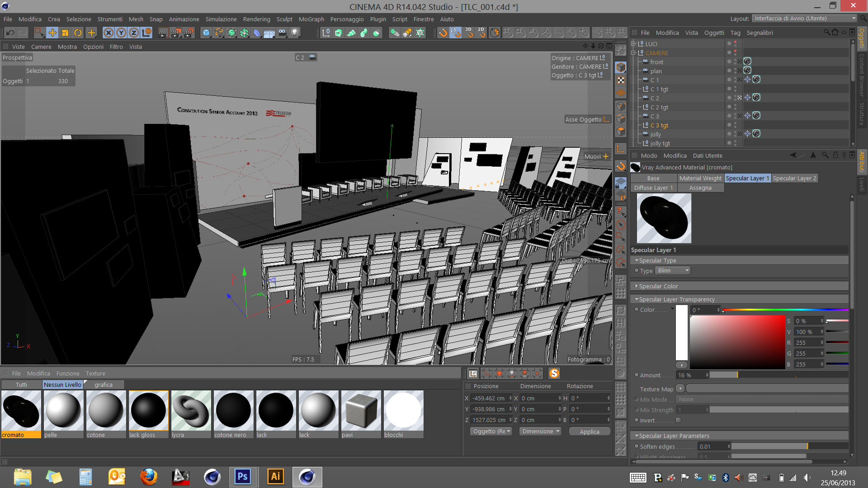
Task: Click the Assegna tab button
Action: coord(700,188)
